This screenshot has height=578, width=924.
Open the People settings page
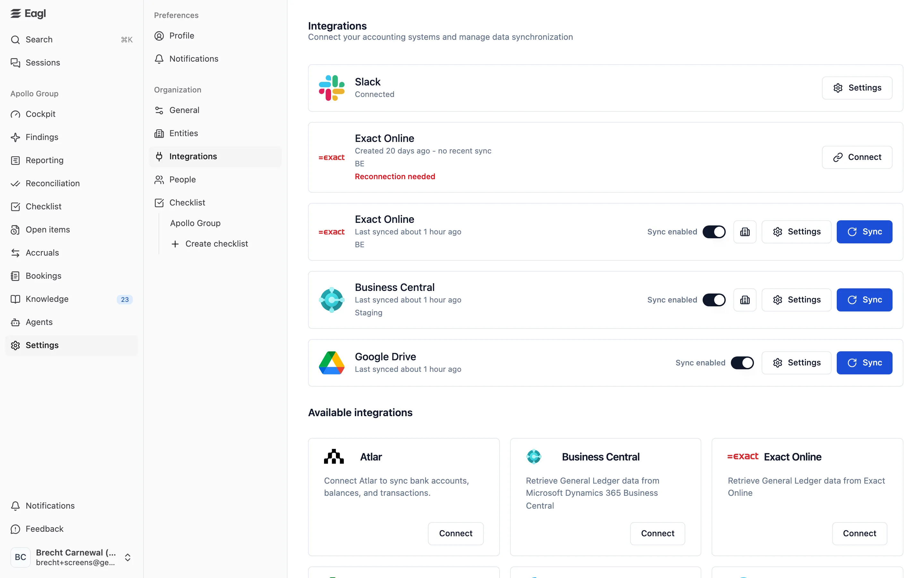[215, 180]
